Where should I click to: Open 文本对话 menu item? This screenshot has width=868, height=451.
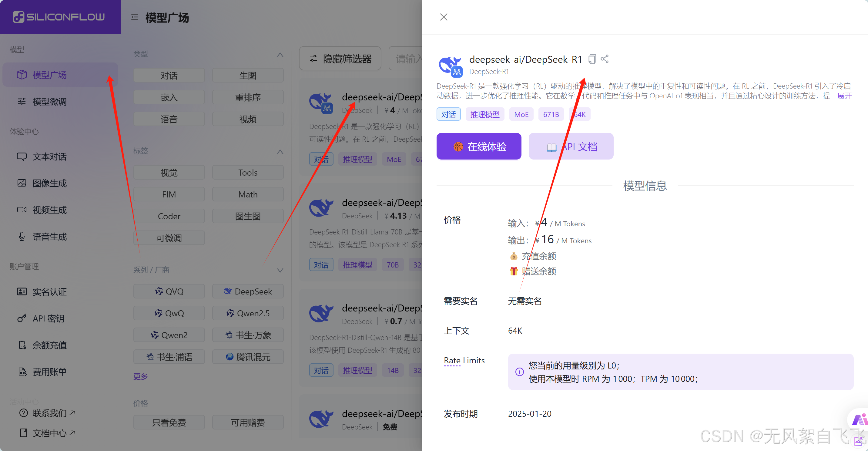point(49,157)
